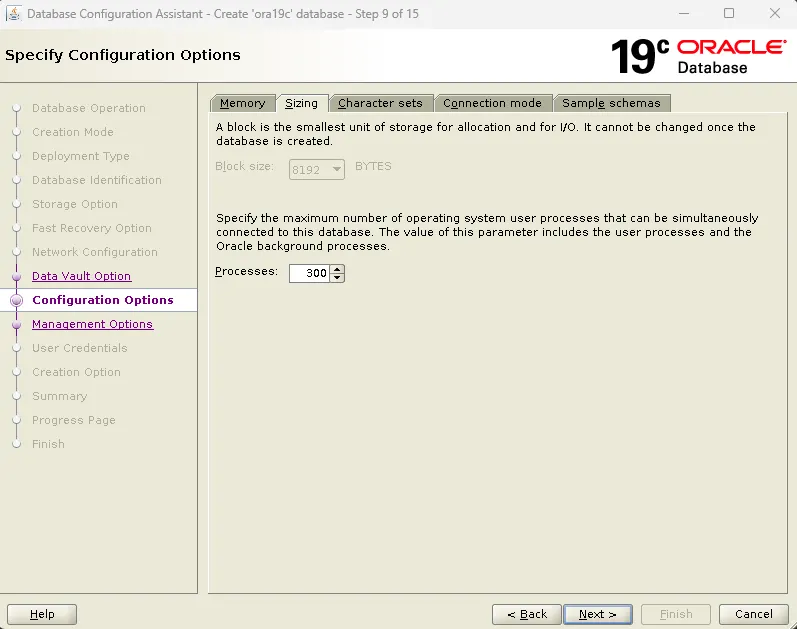Image resolution: width=797 pixels, height=629 pixels.
Task: Click the Creation Mode step label
Action: point(73,132)
